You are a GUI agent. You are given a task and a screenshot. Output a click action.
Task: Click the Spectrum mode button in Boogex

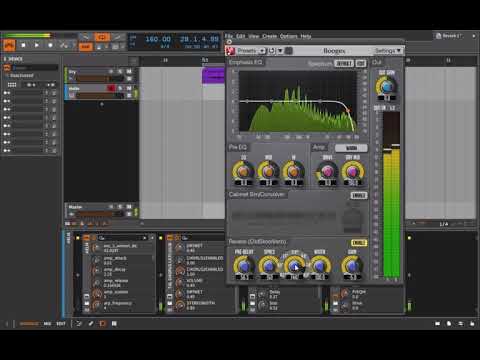(344, 63)
